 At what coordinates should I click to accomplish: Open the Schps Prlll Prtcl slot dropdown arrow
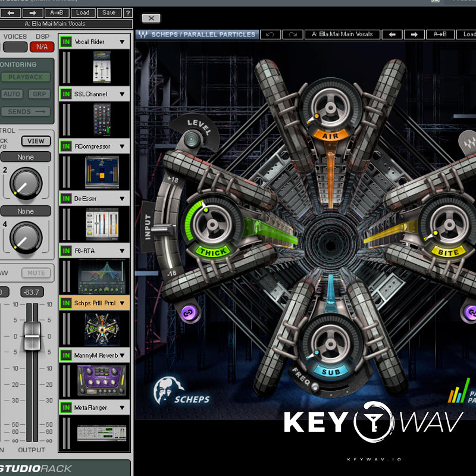click(122, 303)
